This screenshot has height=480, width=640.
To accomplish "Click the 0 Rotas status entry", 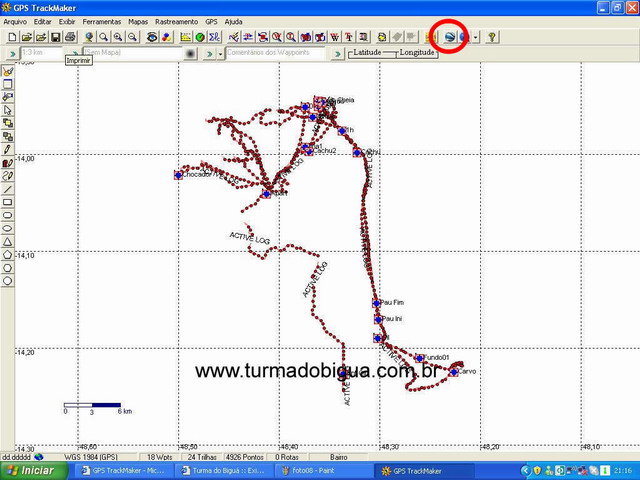I will click(287, 457).
